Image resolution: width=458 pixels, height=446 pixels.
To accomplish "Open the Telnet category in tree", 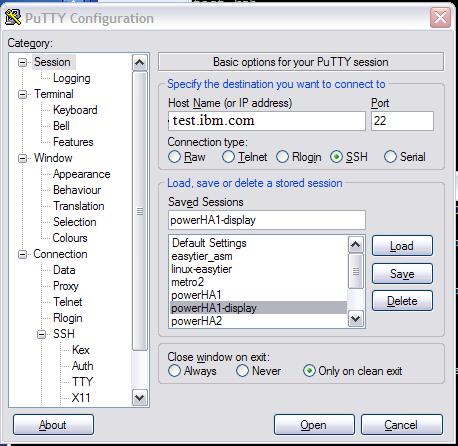I will 68,302.
